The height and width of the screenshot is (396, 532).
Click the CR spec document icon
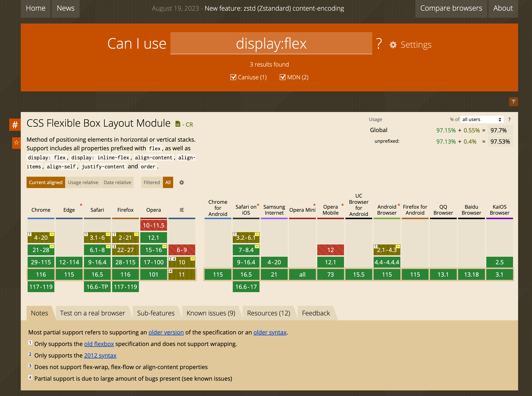[178, 124]
